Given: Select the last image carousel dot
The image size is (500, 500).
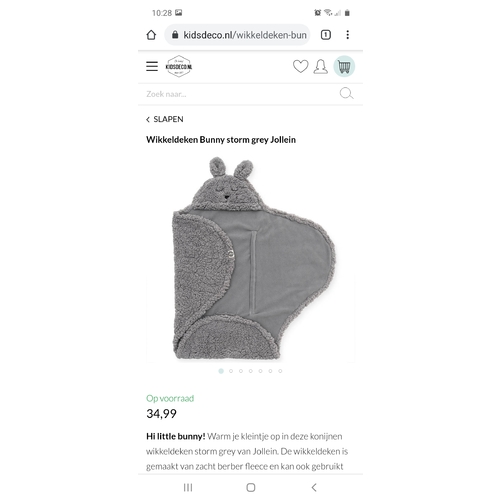Looking at the screenshot, I should pyautogui.click(x=280, y=371).
